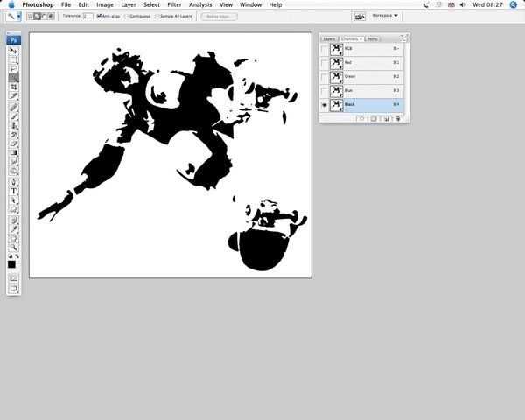Viewport: 525px width, 420px height.
Task: Click the Spotlight search icon
Action: (515, 4)
